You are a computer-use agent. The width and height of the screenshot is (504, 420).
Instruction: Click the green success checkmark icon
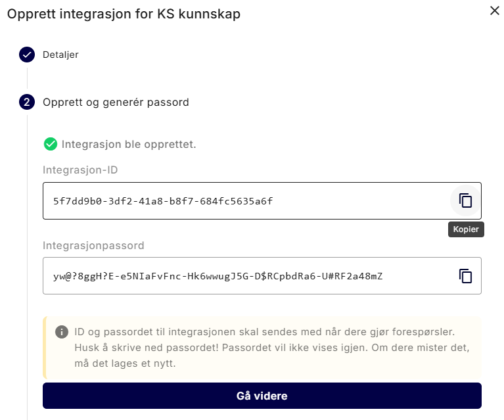click(50, 144)
